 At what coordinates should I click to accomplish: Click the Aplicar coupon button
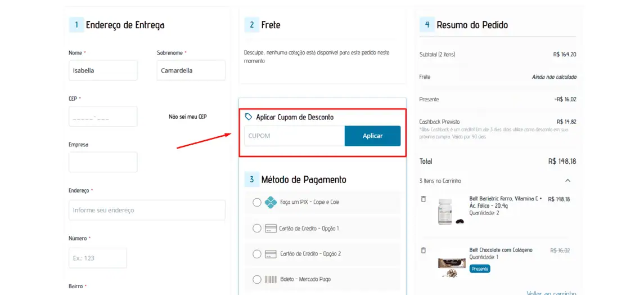pyautogui.click(x=372, y=136)
